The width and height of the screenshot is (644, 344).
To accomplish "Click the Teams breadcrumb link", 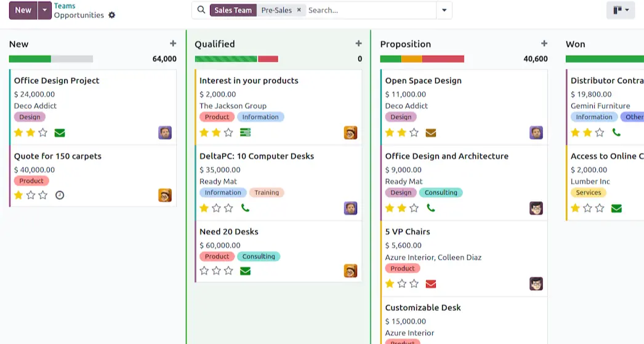I will coord(65,6).
